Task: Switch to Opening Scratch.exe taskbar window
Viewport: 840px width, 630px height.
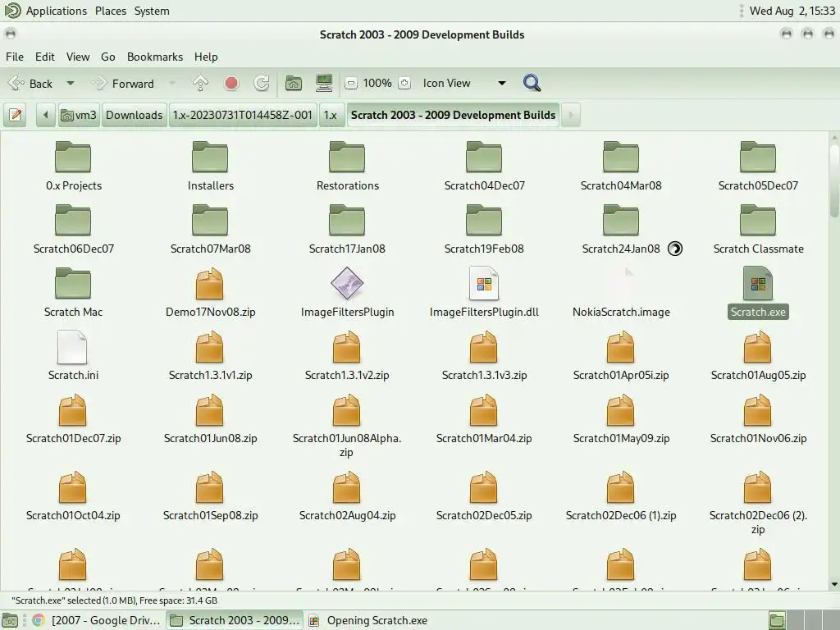Action: (x=369, y=620)
